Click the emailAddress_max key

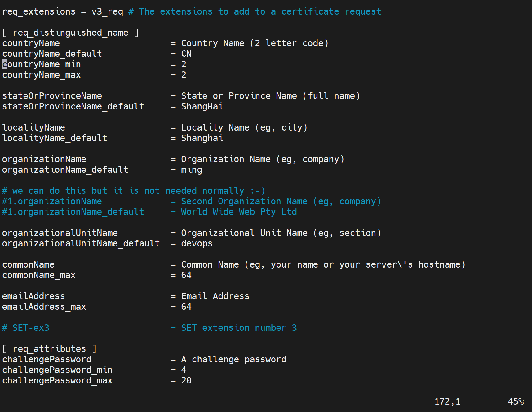[44, 307]
